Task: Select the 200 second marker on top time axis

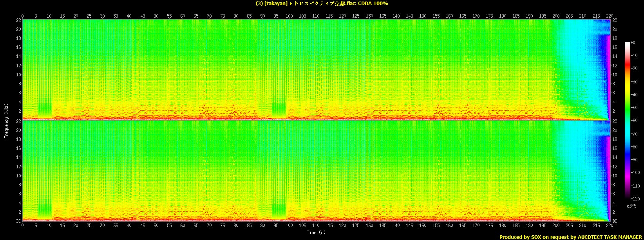Action: (556, 16)
